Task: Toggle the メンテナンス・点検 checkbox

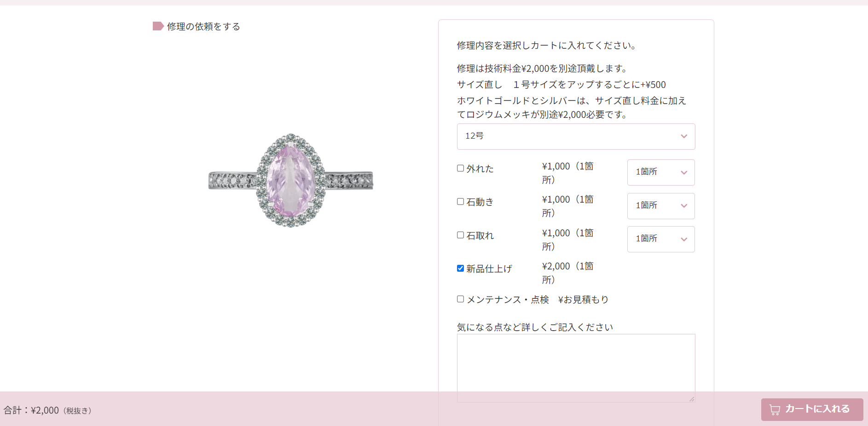Action: pos(460,299)
